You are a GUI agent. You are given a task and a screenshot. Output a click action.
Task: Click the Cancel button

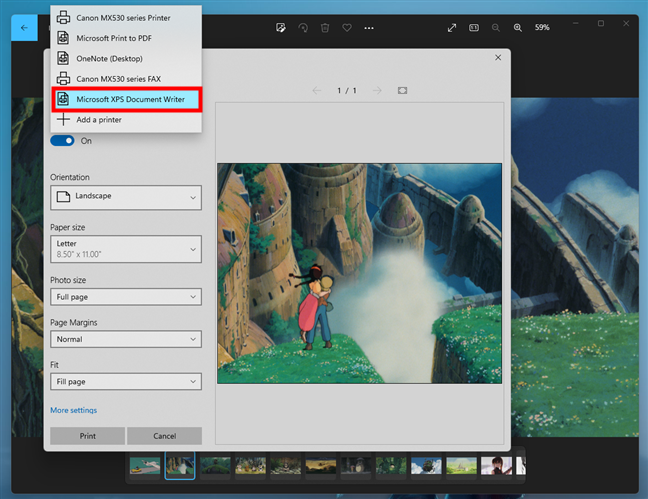click(164, 436)
